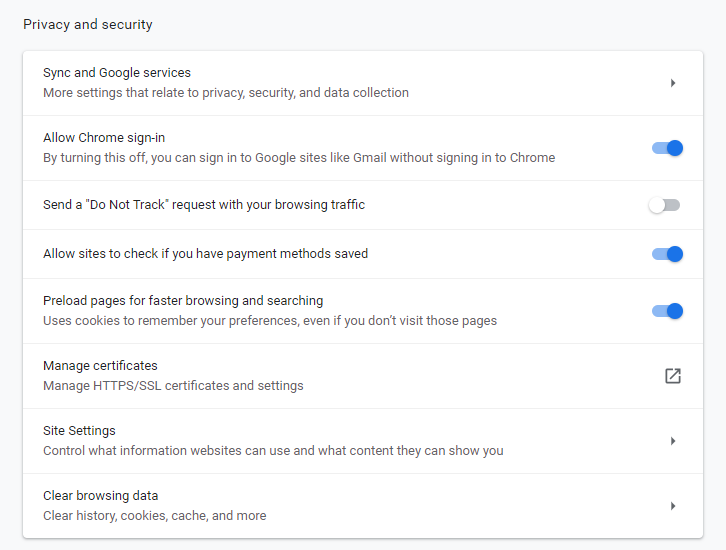Click Allow Chrome sign-in label text
The height and width of the screenshot is (550, 726).
tap(104, 138)
